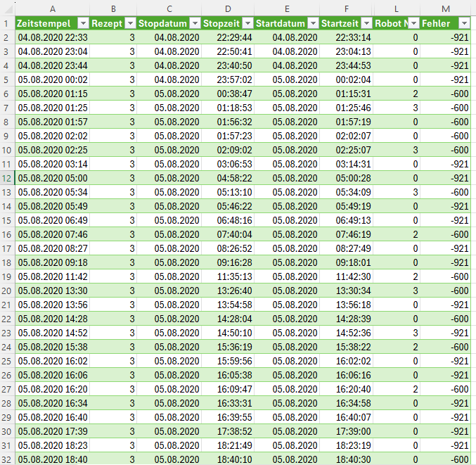The image size is (476, 465).
Task: Click Startzeit value 07:46:19
Action: 347,234
